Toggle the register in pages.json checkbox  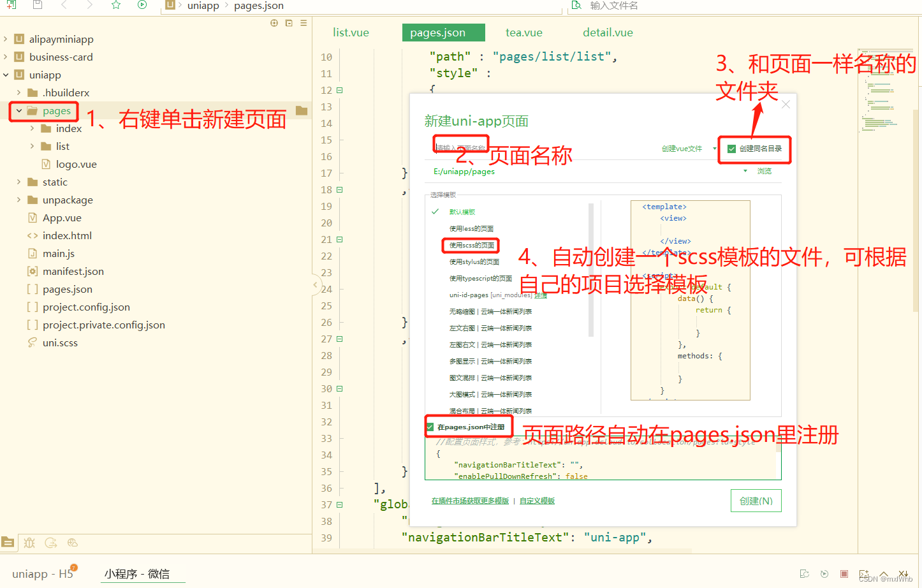coord(430,427)
